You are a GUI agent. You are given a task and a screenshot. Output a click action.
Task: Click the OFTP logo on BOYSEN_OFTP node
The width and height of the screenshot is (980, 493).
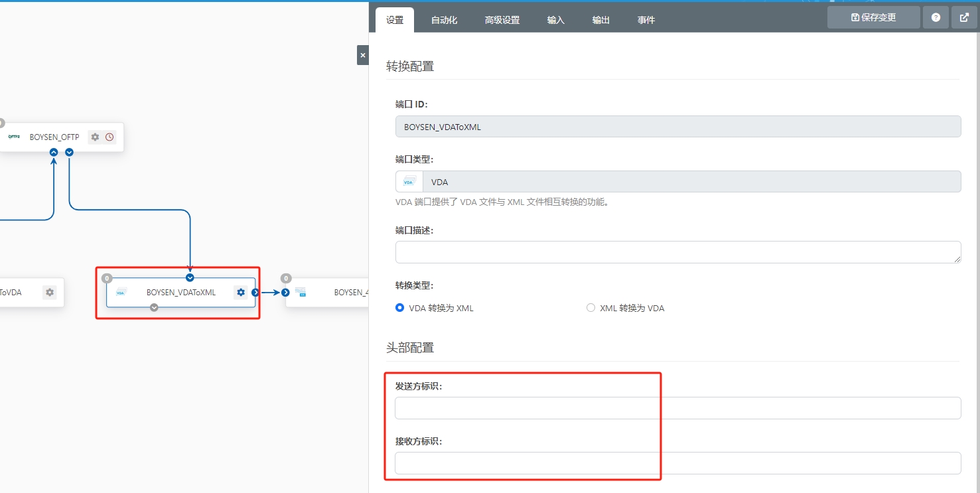coord(14,137)
